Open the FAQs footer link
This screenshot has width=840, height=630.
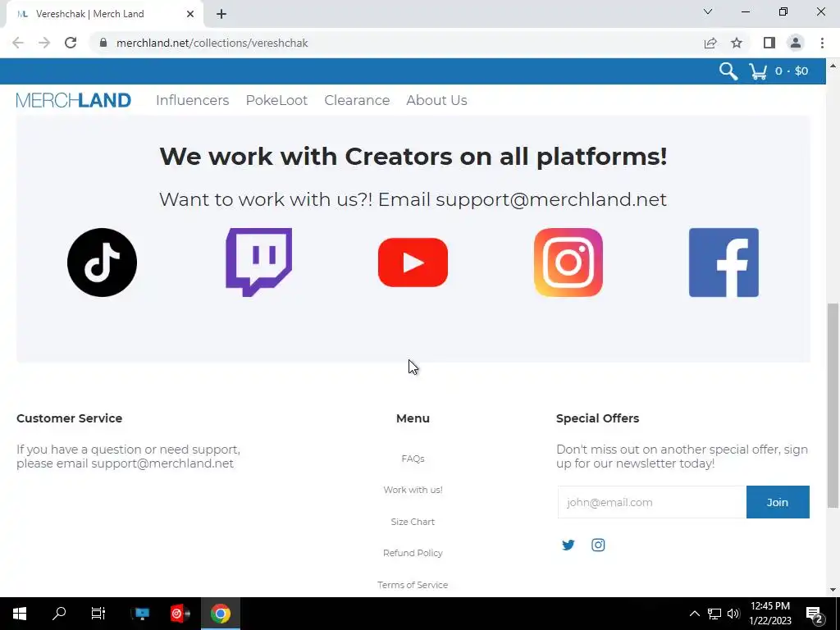click(413, 459)
